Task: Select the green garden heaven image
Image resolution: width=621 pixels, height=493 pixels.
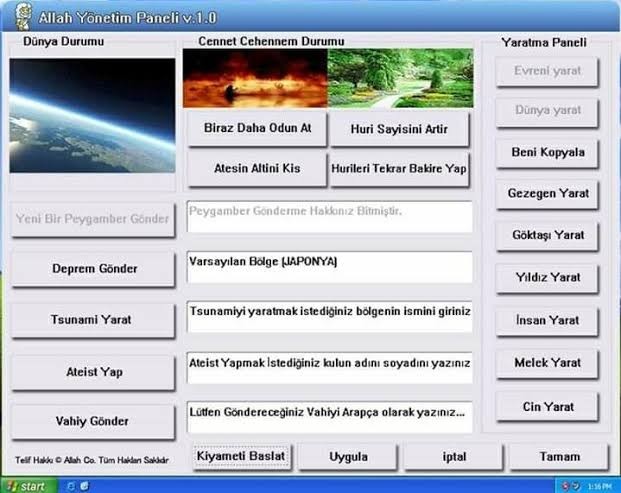Action: [398, 78]
